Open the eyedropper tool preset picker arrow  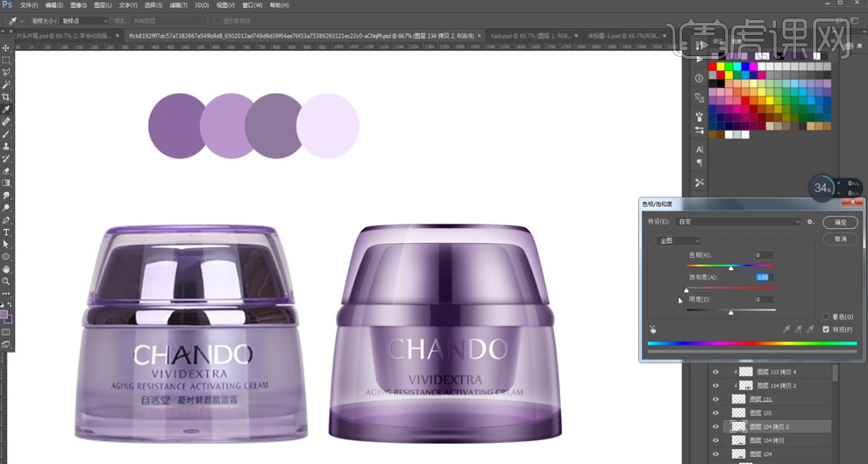[21, 21]
